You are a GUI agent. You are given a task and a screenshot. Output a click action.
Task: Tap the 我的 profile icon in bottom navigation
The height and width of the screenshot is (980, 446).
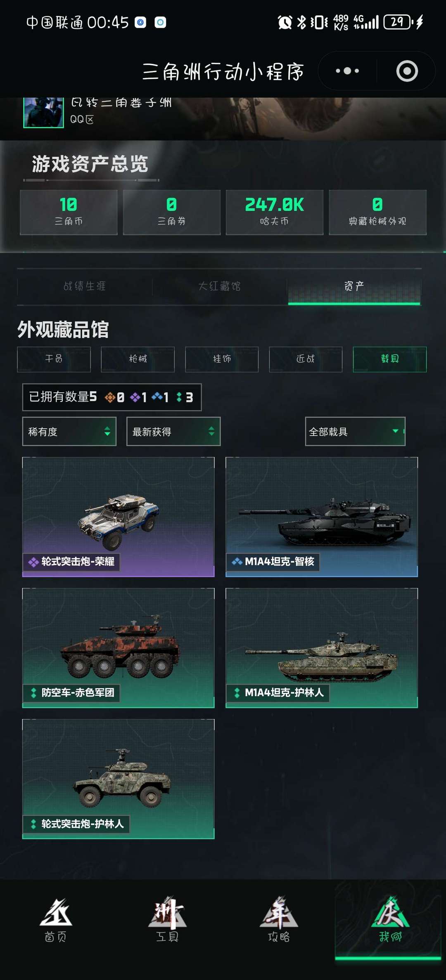click(390, 920)
